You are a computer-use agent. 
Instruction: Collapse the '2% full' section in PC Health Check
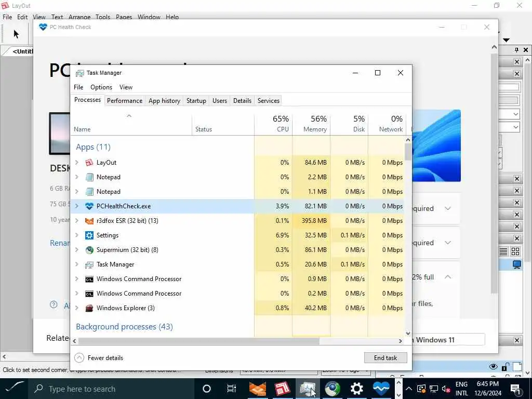(448, 277)
